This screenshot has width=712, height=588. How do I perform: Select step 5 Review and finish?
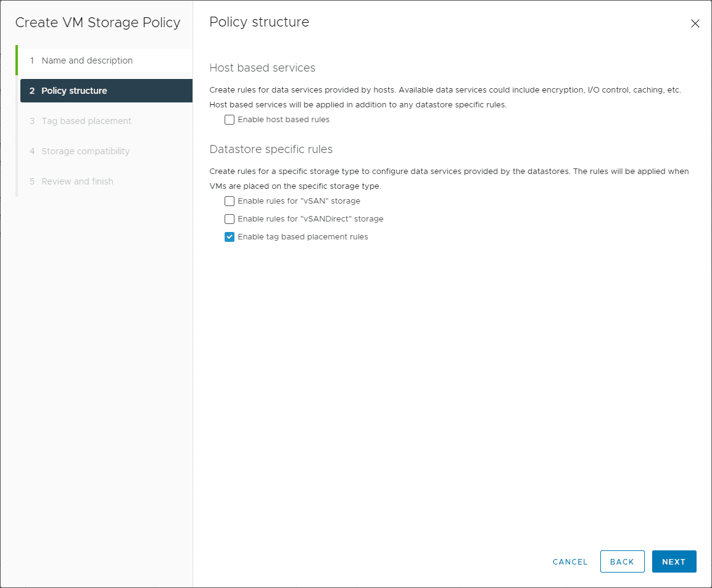click(77, 181)
